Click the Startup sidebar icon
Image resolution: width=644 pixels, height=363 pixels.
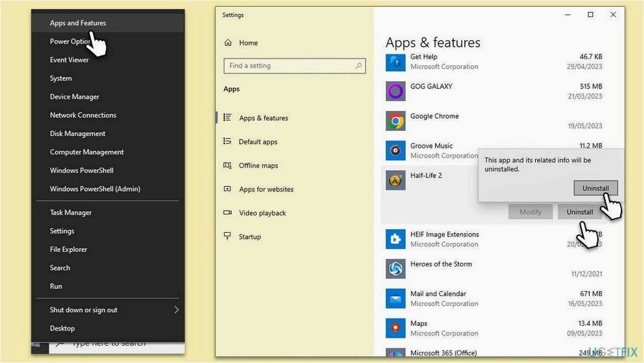point(227,236)
